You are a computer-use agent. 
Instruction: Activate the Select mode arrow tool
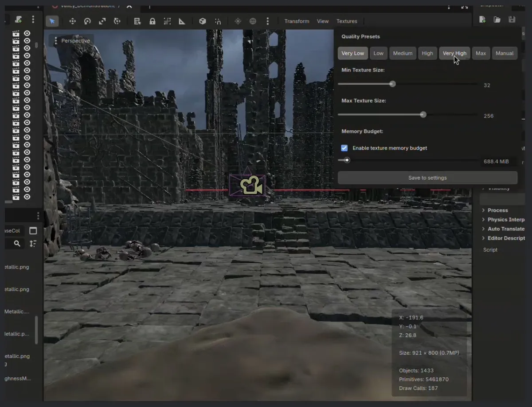pyautogui.click(x=52, y=21)
